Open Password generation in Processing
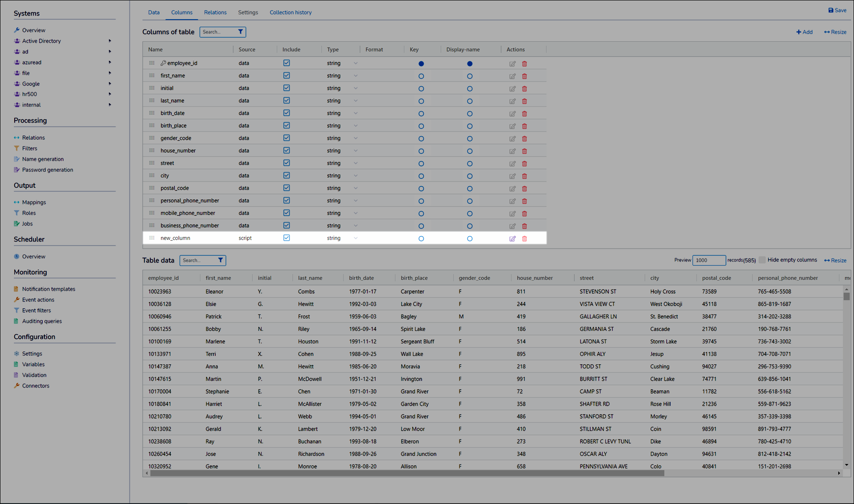 (x=47, y=169)
